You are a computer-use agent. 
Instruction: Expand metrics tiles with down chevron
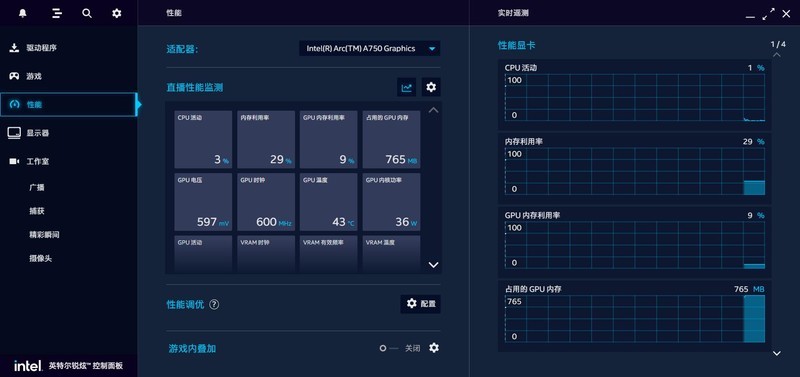click(x=433, y=265)
